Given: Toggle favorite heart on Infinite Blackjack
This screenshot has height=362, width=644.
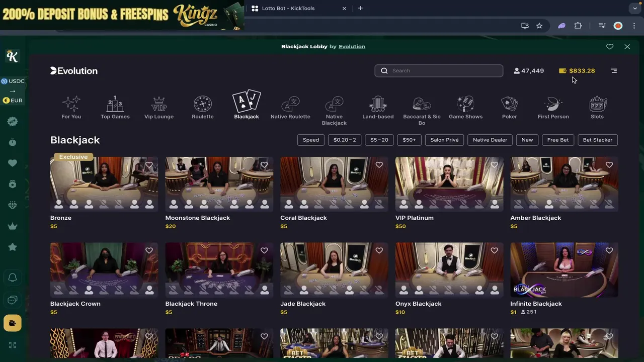Looking at the screenshot, I should click(x=609, y=250).
